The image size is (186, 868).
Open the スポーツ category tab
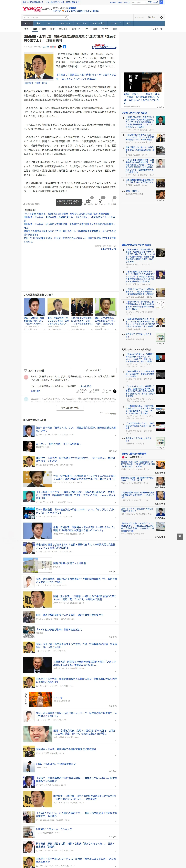[76, 29]
